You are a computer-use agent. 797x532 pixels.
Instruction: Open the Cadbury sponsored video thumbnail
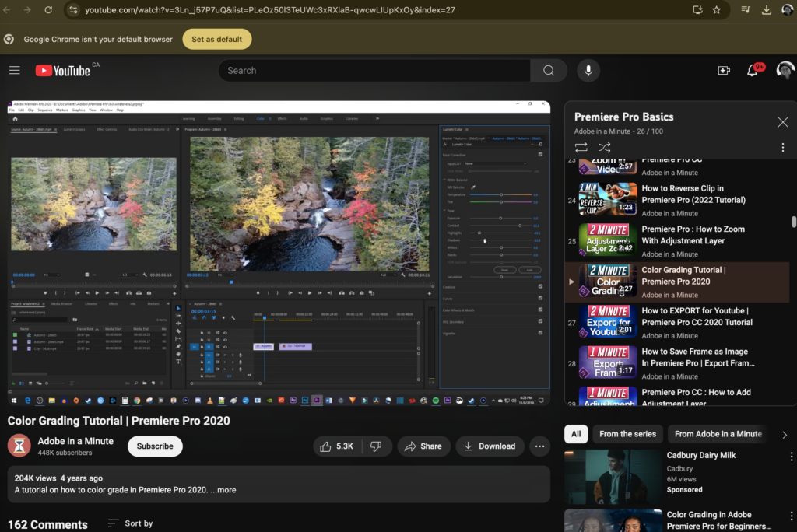tap(613, 477)
